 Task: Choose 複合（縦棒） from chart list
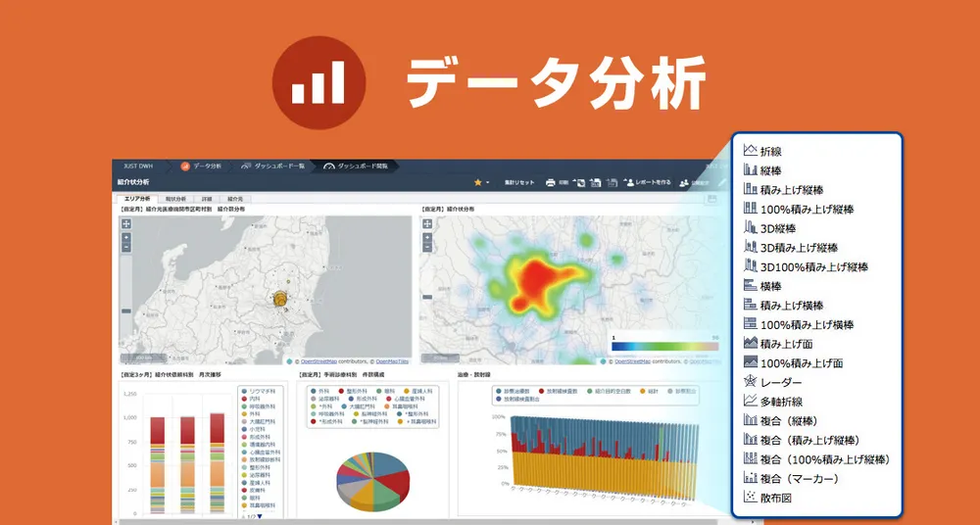781,420
